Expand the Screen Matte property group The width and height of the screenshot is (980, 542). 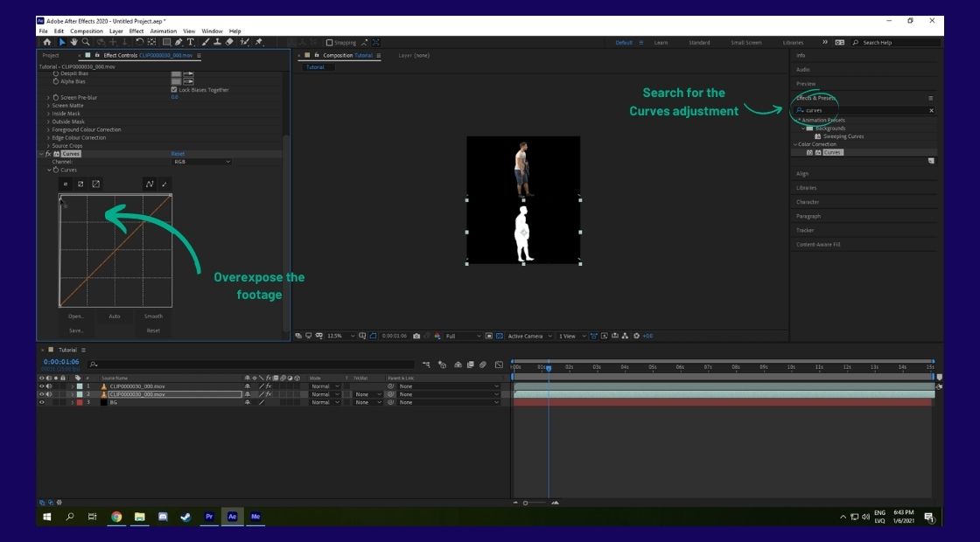point(48,106)
